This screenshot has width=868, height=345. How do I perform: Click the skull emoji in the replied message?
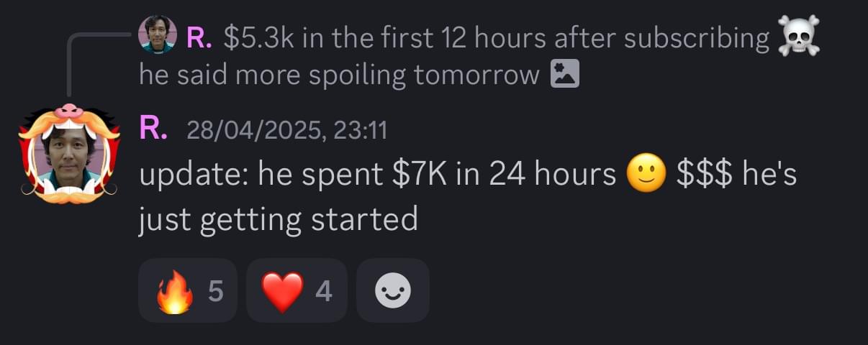pyautogui.click(x=799, y=37)
